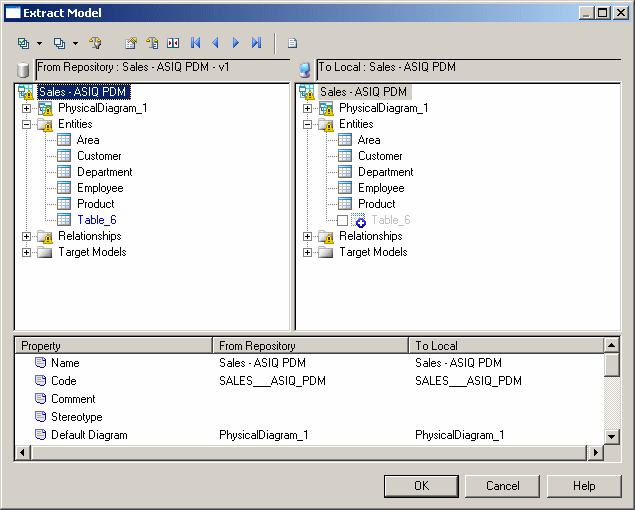Screen dimensions: 635x510
Task: Confirm extraction with OK button
Action: (x=421, y=486)
